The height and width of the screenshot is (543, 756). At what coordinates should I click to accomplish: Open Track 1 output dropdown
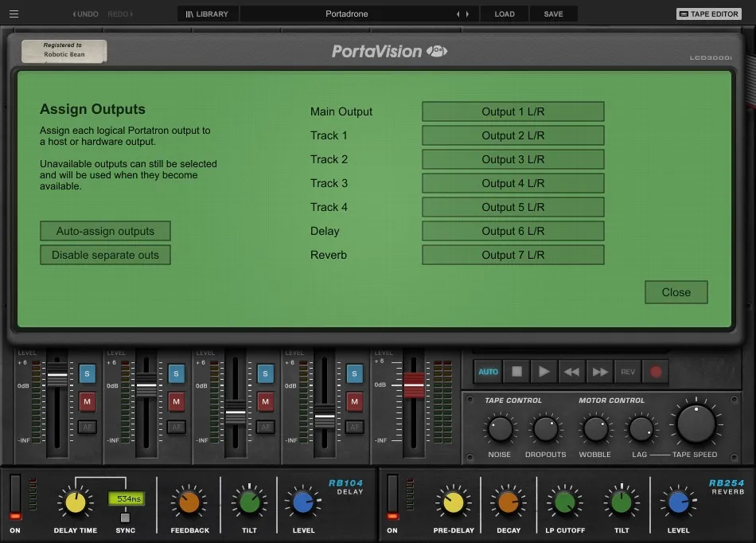tap(513, 135)
